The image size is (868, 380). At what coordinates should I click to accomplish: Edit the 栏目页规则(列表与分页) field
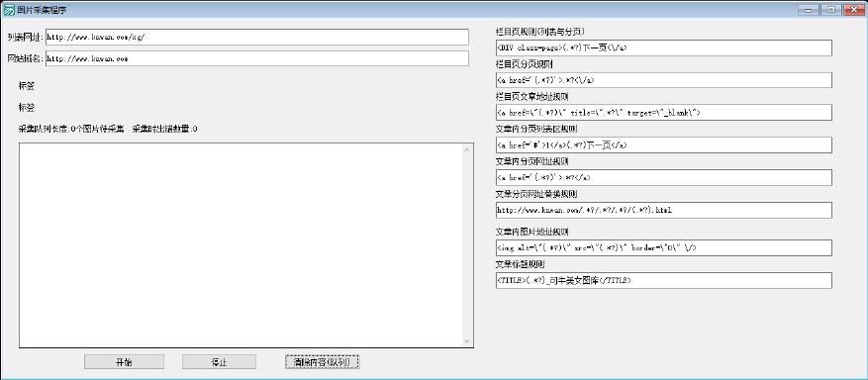pos(664,48)
